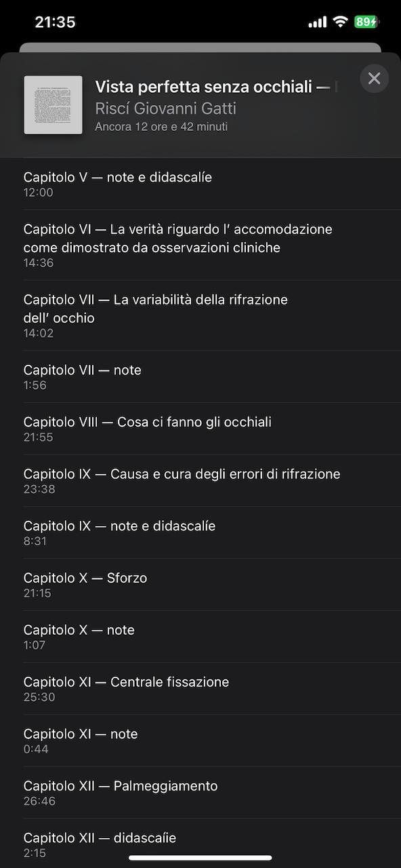The height and width of the screenshot is (868, 401).
Task: Tap the sheet grabber handle at top
Action: tap(200, 45)
